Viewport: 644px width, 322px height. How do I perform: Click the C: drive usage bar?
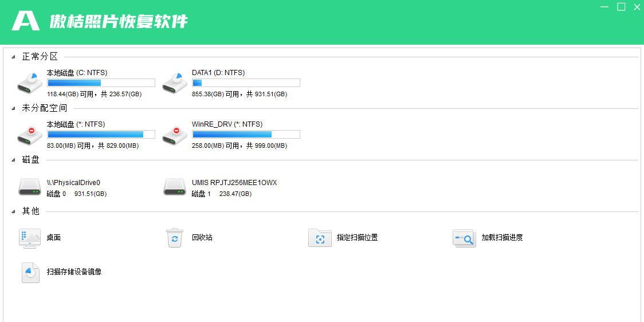pyautogui.click(x=101, y=83)
